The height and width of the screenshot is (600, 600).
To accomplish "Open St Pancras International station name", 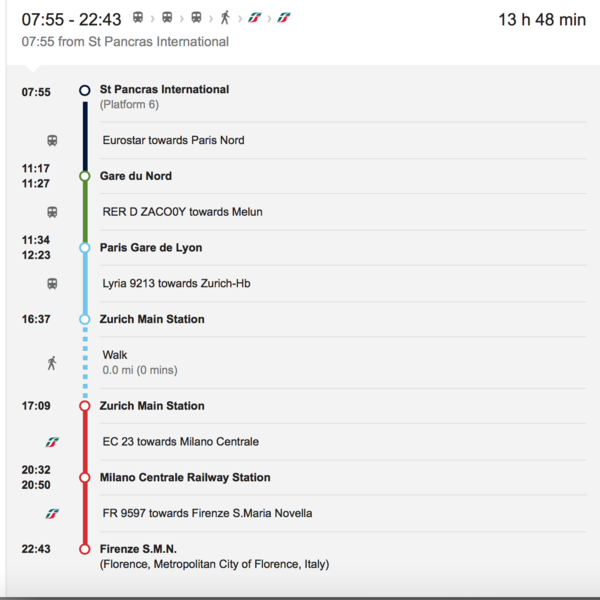I will point(165,89).
